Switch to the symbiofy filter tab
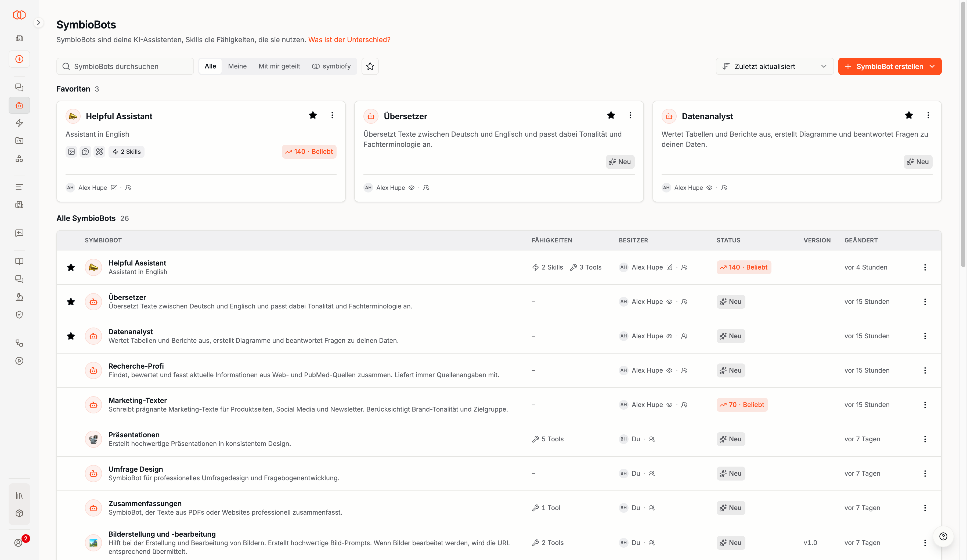This screenshot has height=560, width=967. tap(331, 66)
